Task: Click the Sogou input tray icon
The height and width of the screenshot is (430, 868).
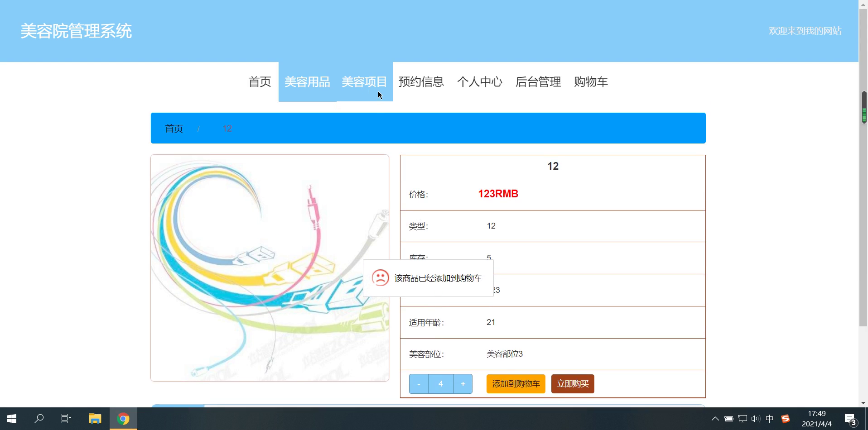Action: point(785,419)
